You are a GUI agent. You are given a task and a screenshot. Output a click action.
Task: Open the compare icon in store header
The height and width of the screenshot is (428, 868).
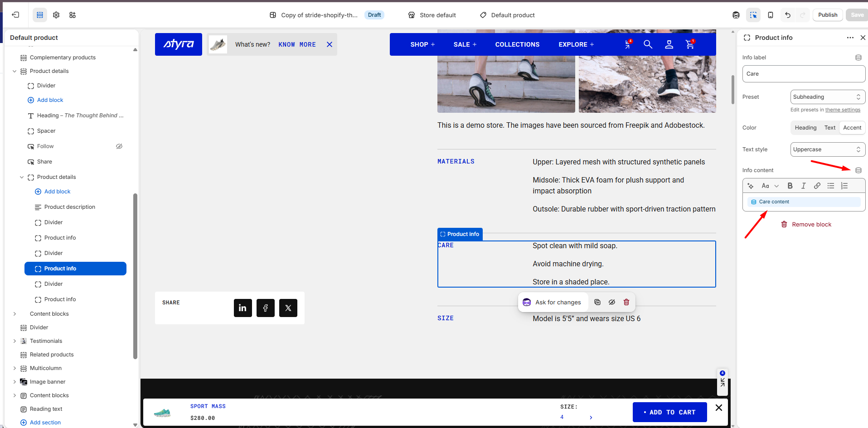tap(628, 44)
